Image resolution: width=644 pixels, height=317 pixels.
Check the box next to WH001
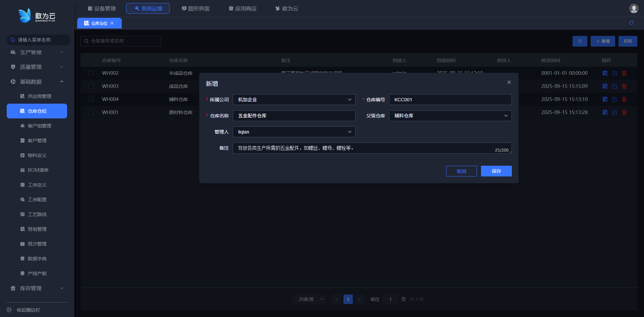pyautogui.click(x=91, y=112)
